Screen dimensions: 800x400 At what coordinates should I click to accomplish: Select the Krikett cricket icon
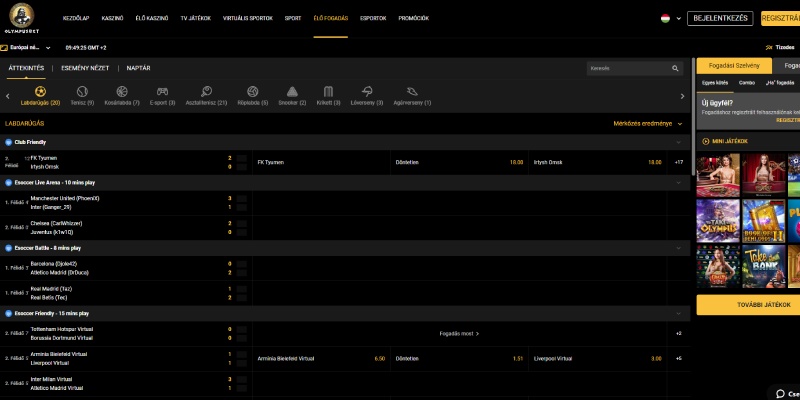click(328, 92)
